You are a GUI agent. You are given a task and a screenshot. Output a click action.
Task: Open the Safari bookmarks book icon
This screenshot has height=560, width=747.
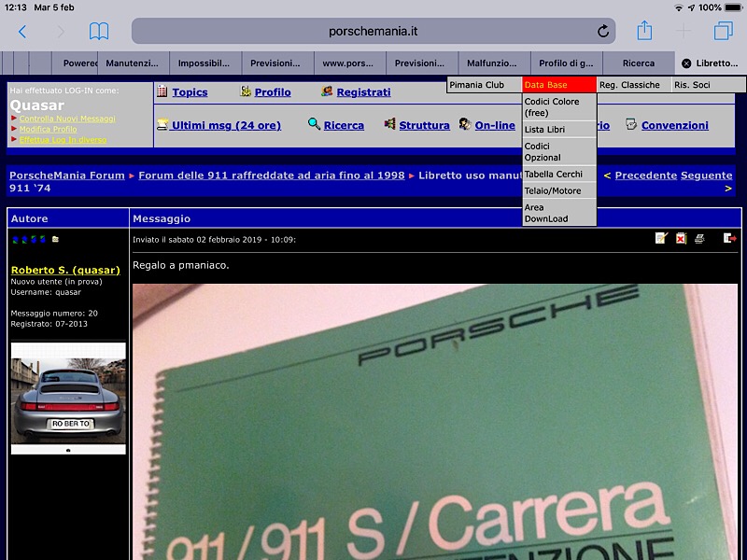[99, 32]
